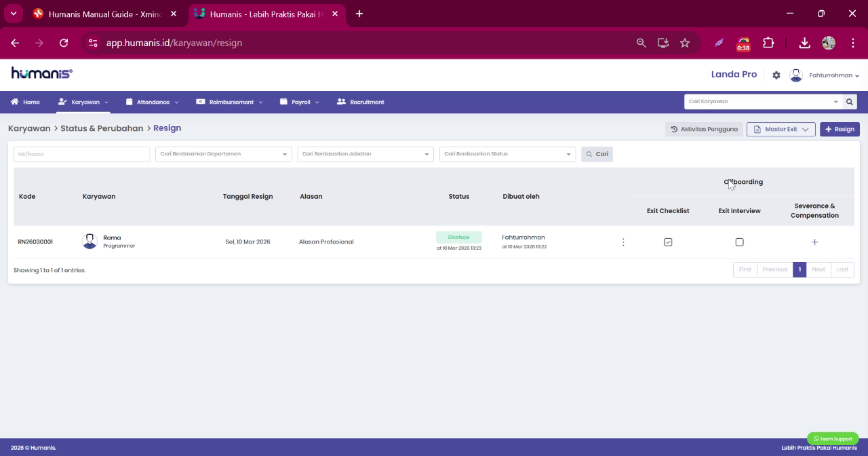Viewport: 868px width, 456px height.
Task: Open the settings gear icon
Action: click(776, 75)
